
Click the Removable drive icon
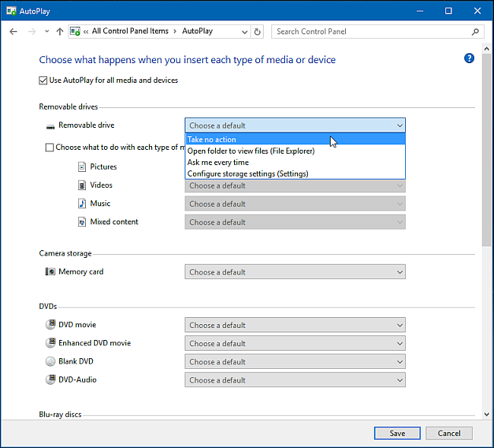(x=50, y=126)
